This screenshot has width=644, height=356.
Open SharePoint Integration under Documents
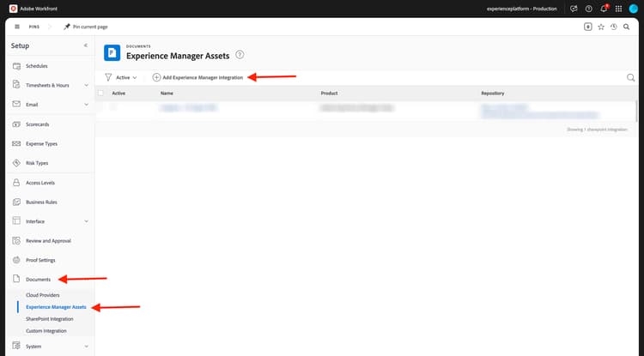(50, 319)
